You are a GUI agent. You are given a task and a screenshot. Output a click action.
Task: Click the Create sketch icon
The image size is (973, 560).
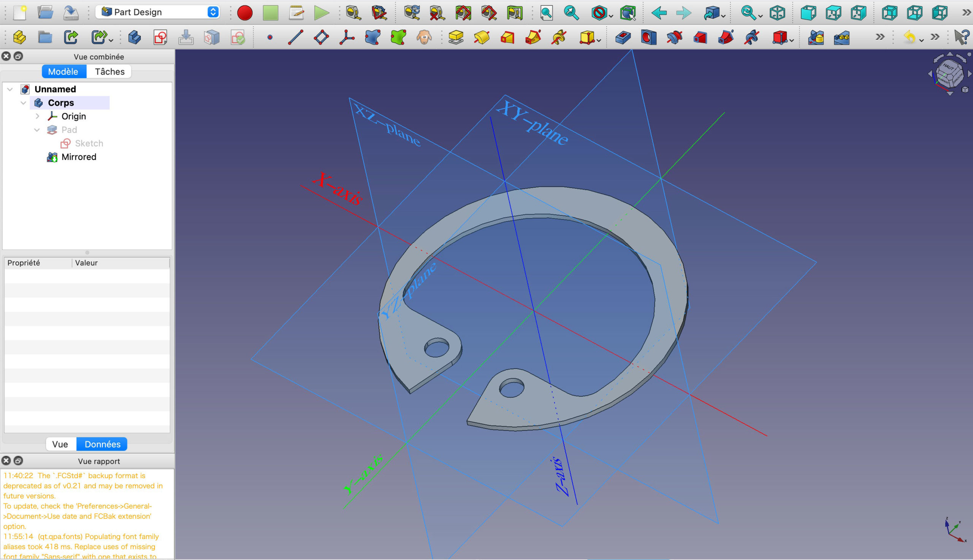160,37
